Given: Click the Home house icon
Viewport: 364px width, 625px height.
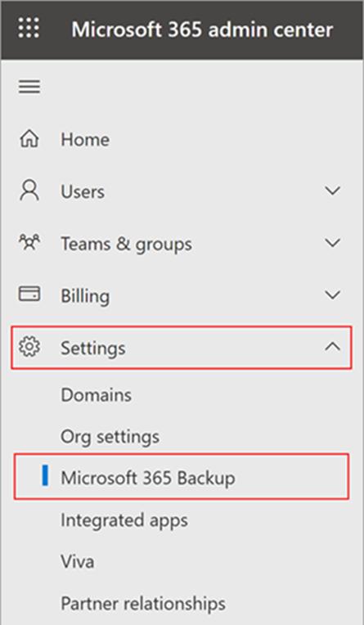Looking at the screenshot, I should coord(29,140).
